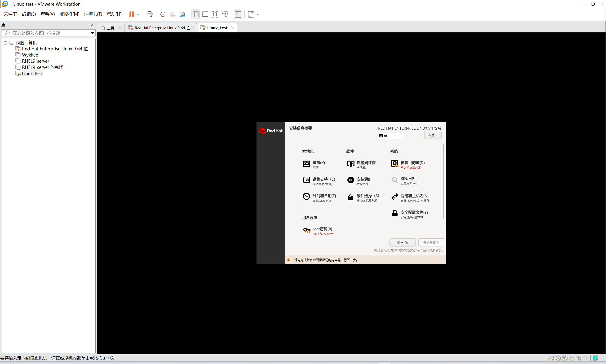Take a snapshot of this VM
The width and height of the screenshot is (606, 364).
pyautogui.click(x=162, y=14)
